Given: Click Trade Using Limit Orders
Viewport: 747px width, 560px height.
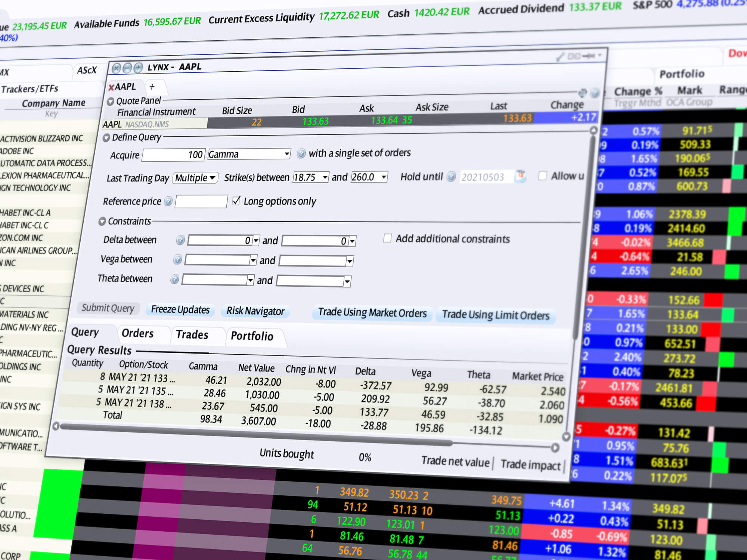Looking at the screenshot, I should 496,315.
